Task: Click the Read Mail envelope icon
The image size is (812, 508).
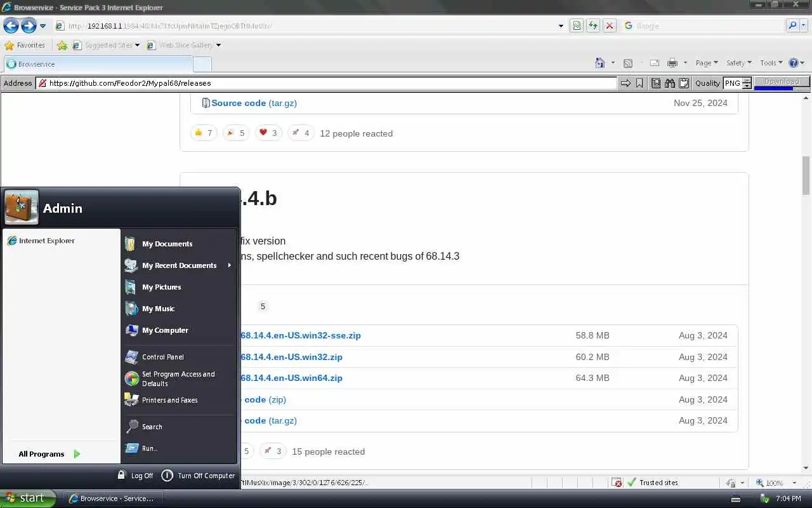Action: 655,63
